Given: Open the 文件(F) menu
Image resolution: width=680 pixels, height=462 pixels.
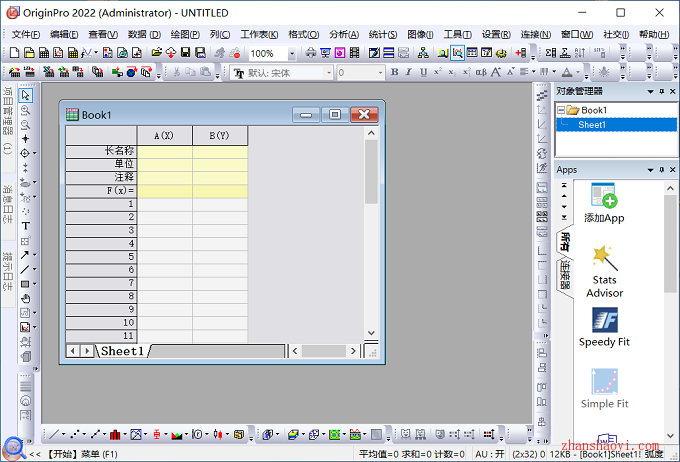Looking at the screenshot, I should (26, 34).
